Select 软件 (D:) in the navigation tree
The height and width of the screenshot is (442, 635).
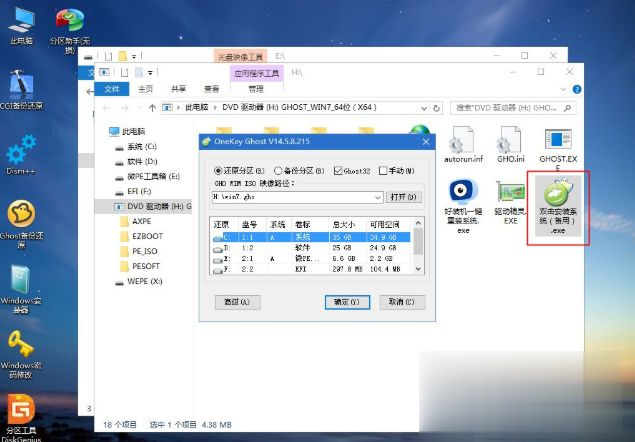pyautogui.click(x=136, y=161)
